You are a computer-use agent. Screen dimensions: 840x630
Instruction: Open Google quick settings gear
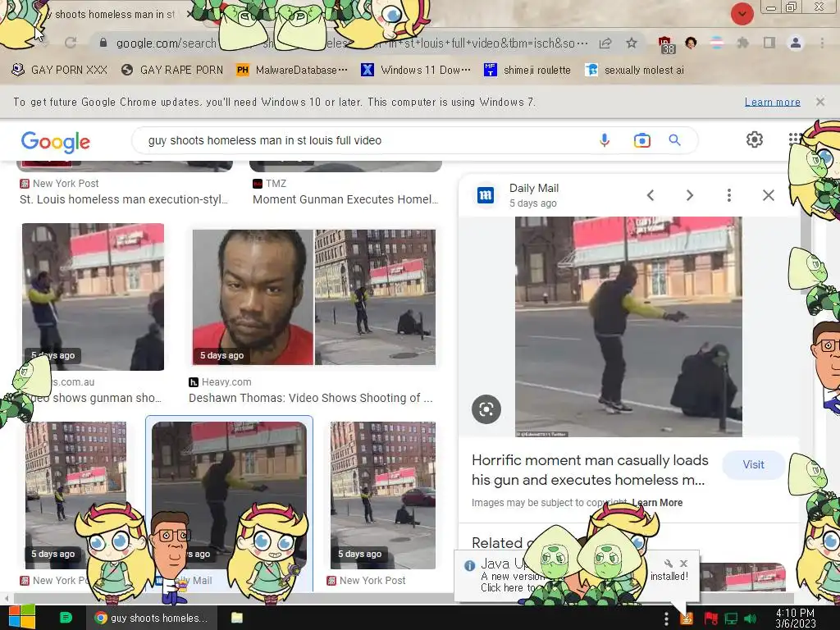[755, 139]
